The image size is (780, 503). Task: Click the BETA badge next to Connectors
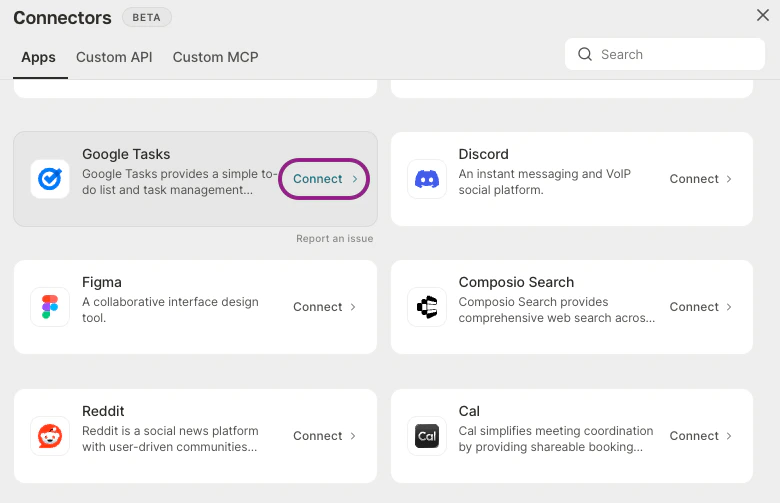[147, 17]
